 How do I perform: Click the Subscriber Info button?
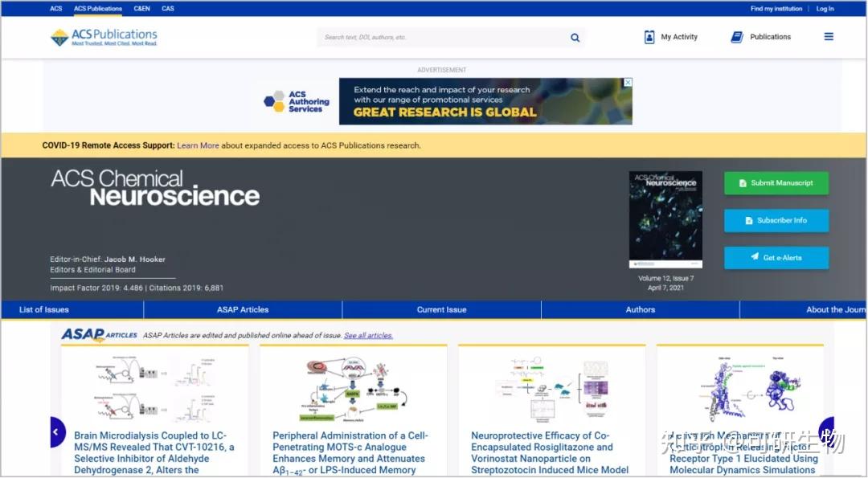pyautogui.click(x=776, y=220)
